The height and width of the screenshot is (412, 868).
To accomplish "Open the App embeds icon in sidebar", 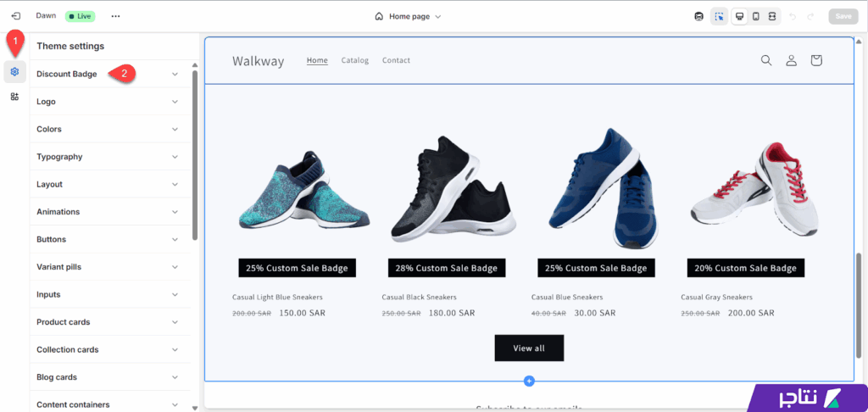I will click(x=14, y=97).
